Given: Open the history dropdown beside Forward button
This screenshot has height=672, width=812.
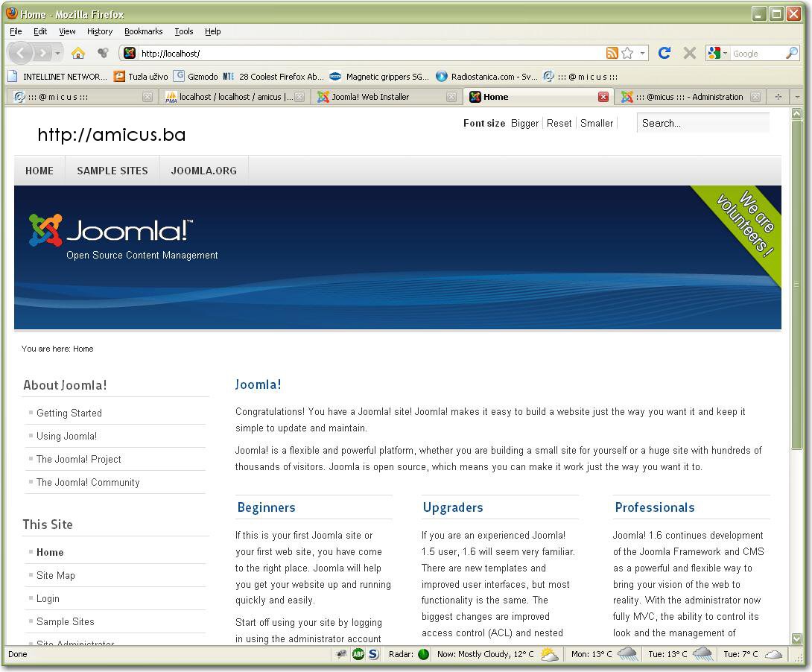Looking at the screenshot, I should click(57, 53).
